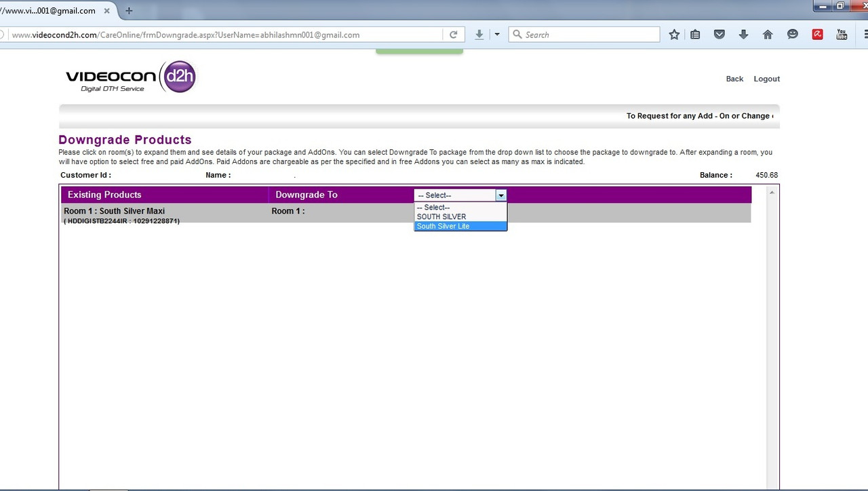Click the Balance value 450.68
Image resolution: width=868 pixels, height=491 pixels.
point(766,175)
